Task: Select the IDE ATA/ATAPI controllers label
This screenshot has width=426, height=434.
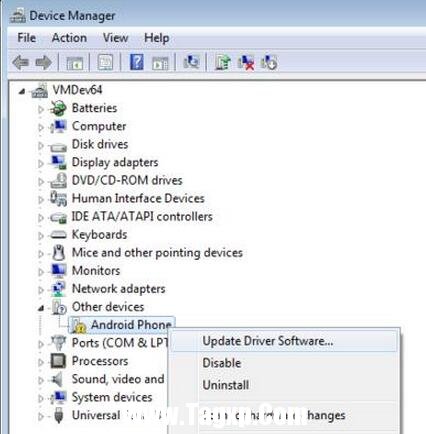Action: (x=142, y=216)
